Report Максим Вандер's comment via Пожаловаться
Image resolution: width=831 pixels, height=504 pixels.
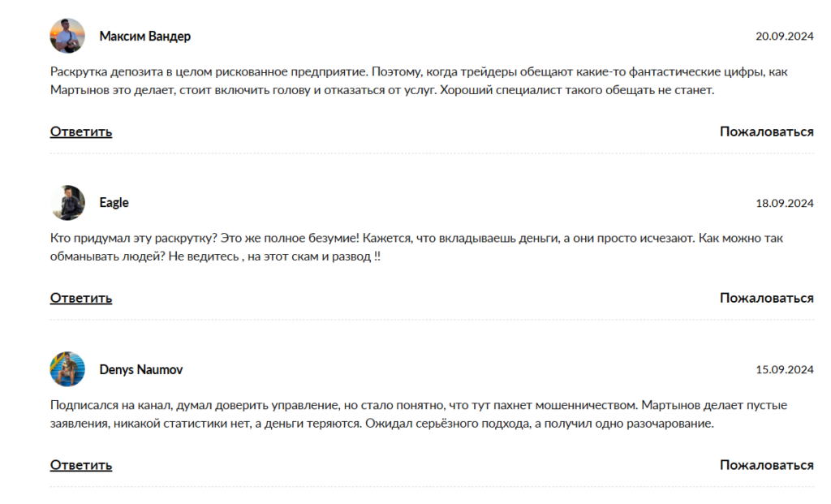[x=766, y=131]
